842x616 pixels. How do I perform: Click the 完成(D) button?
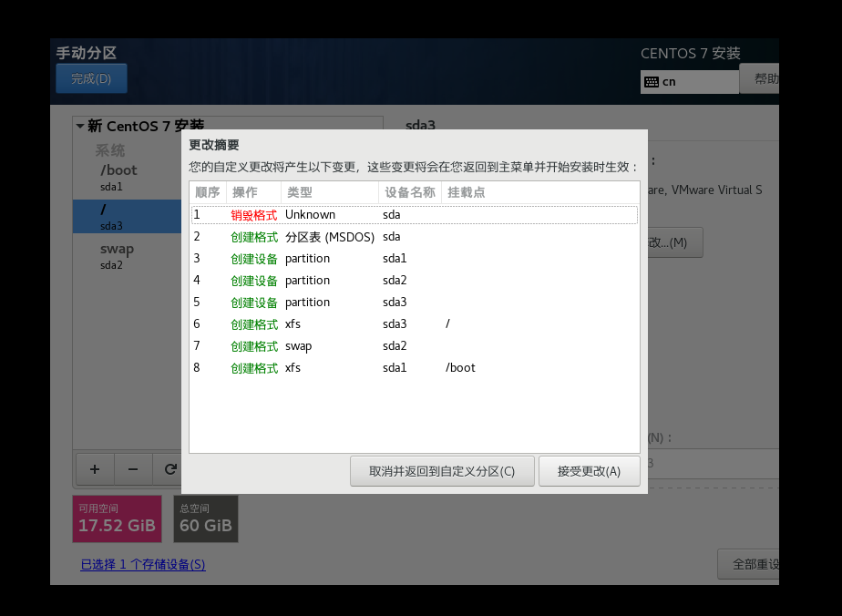[91, 78]
